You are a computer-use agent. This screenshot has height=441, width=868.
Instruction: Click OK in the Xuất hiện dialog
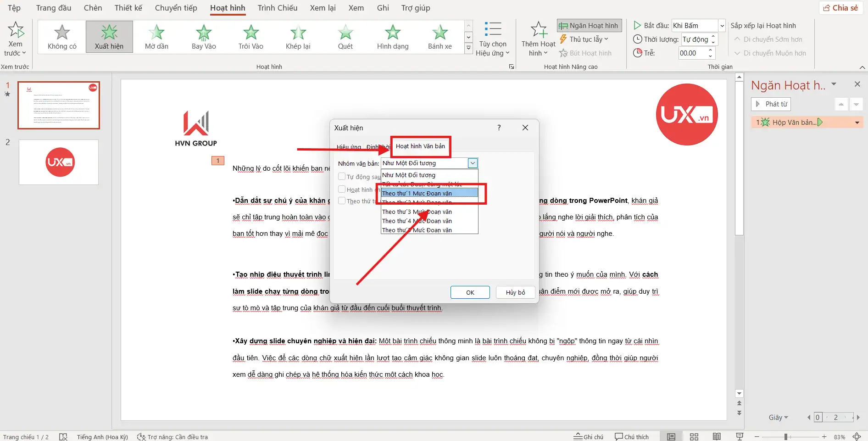tap(470, 292)
